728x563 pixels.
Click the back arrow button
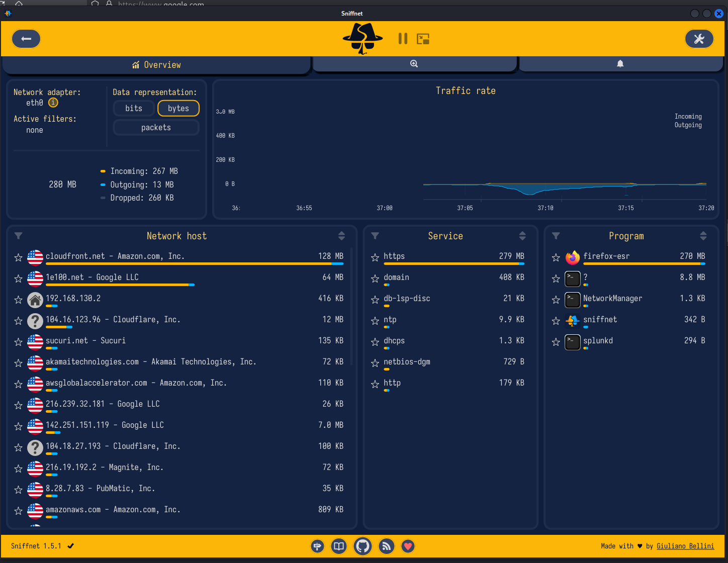pos(26,39)
